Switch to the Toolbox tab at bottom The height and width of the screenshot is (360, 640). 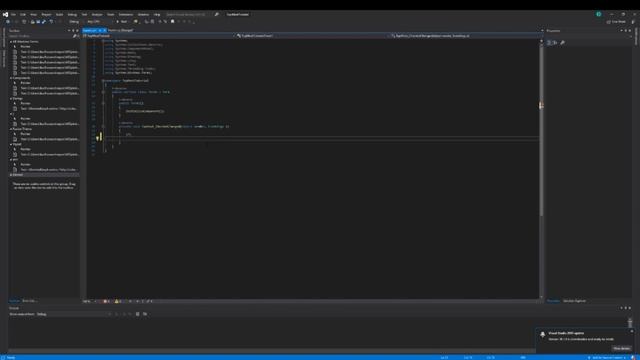14,301
